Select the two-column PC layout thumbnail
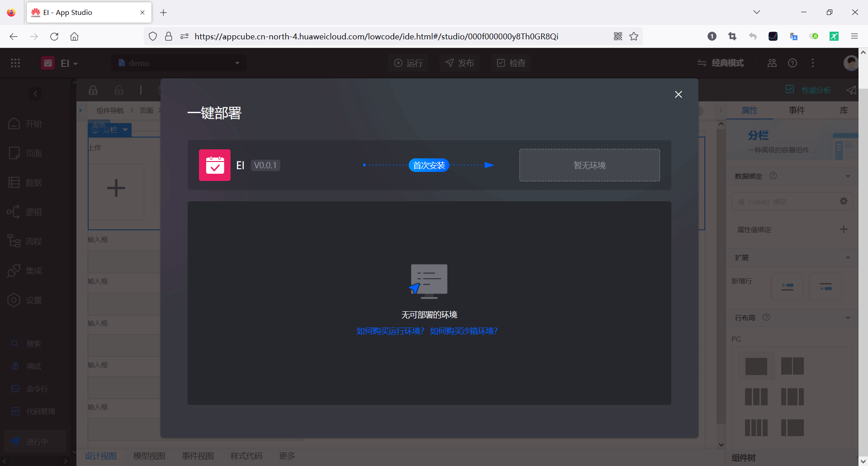The height and width of the screenshot is (466, 868). pos(793,366)
